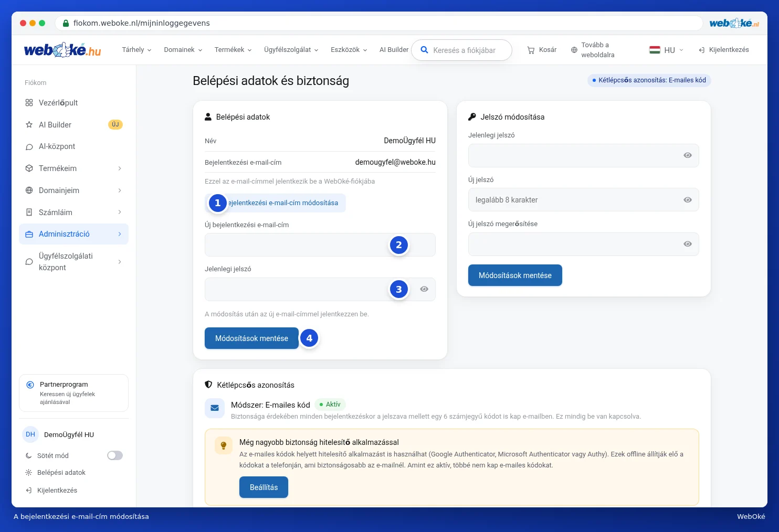
Task: Click the Partnerprogram euro icon
Action: 30,385
